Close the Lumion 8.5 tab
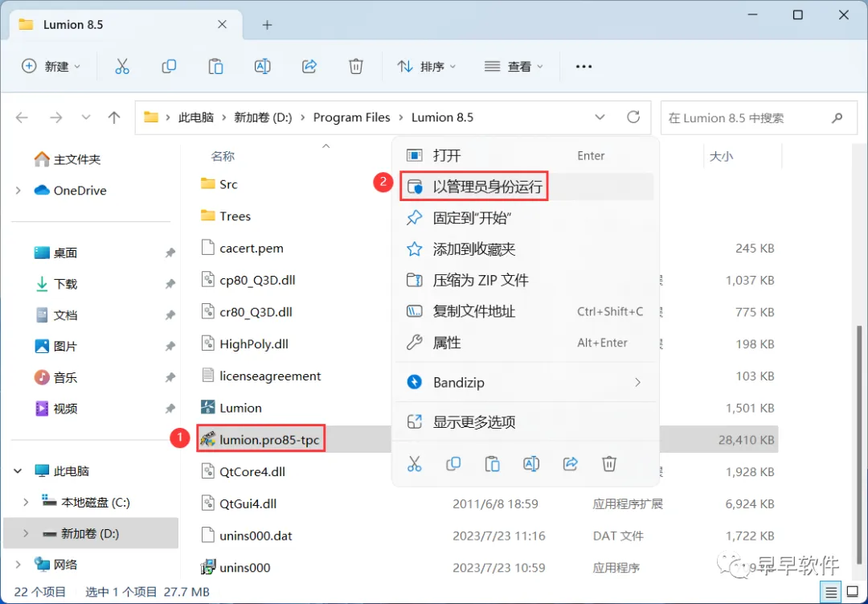Image resolution: width=868 pixels, height=604 pixels. [x=222, y=24]
